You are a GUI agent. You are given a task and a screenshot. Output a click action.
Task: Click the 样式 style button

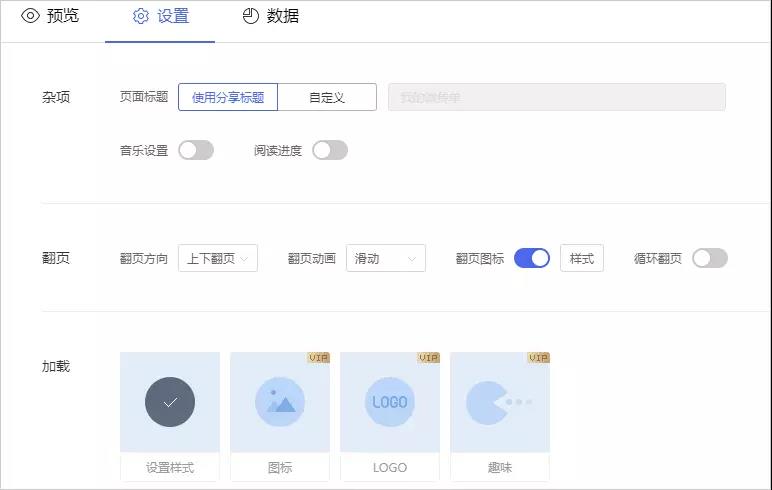(x=581, y=258)
